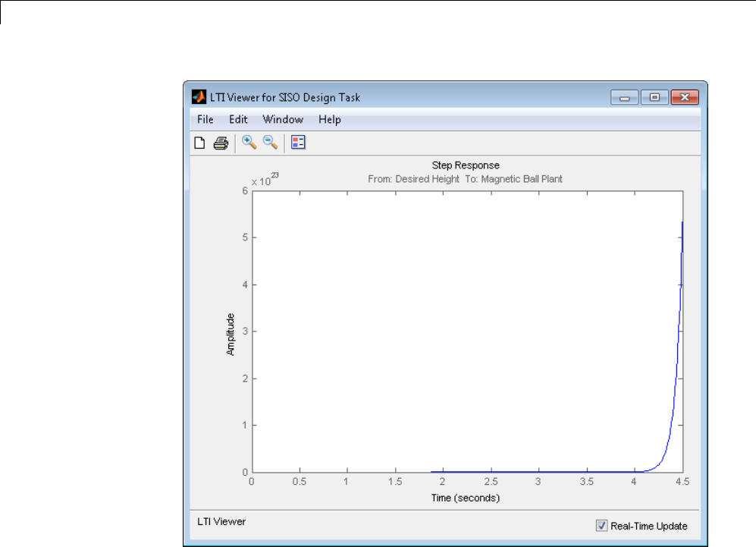This screenshot has width=756, height=547.
Task: Click the Time (seconds) x-axis label
Action: pos(466,498)
